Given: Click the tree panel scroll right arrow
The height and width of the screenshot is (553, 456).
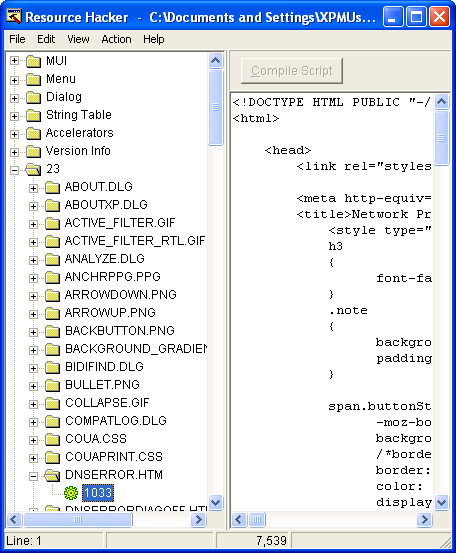Looking at the screenshot, I should coord(198,519).
